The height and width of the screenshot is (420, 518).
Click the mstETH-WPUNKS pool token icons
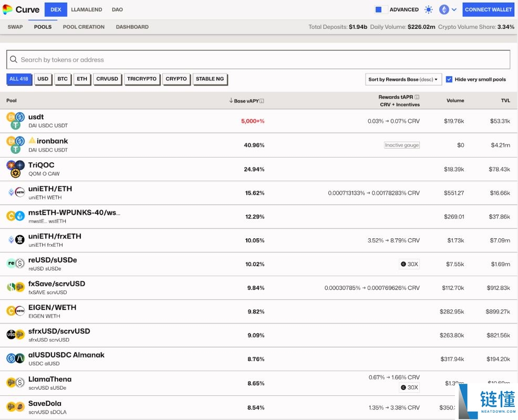pyautogui.click(x=16, y=216)
